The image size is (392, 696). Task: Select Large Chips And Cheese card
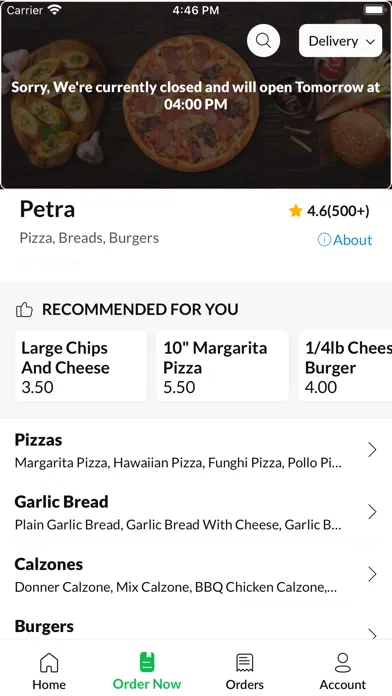click(81, 366)
